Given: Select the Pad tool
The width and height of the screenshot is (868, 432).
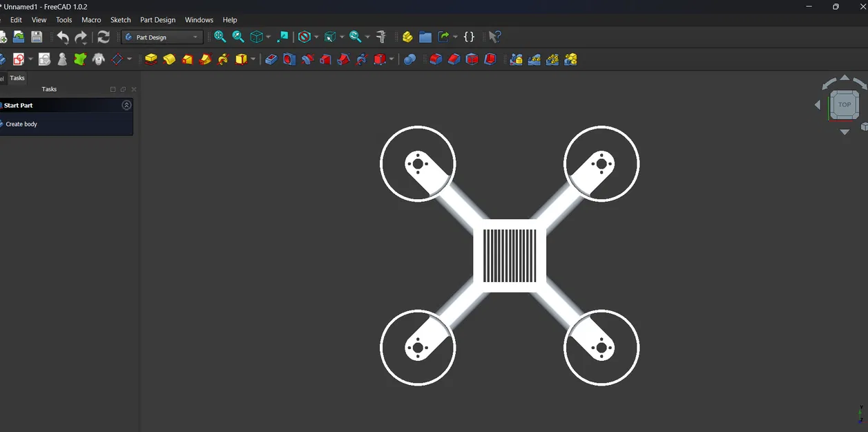Looking at the screenshot, I should click(151, 59).
